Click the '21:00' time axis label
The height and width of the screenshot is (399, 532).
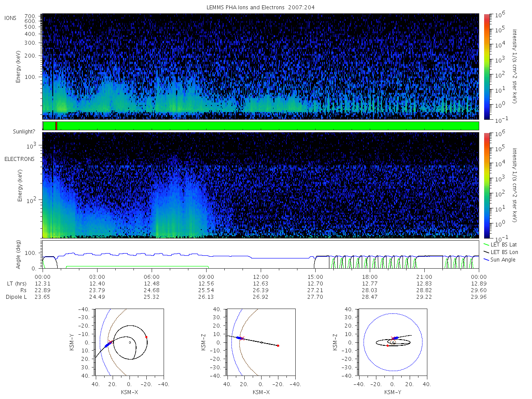tap(424, 277)
